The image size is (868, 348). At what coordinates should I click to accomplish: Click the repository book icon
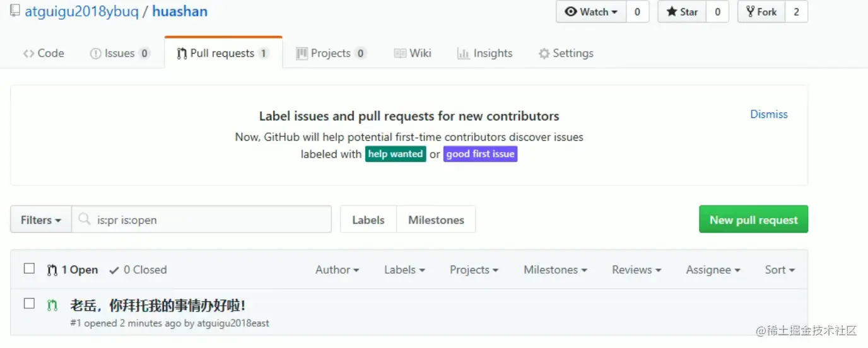pos(15,11)
